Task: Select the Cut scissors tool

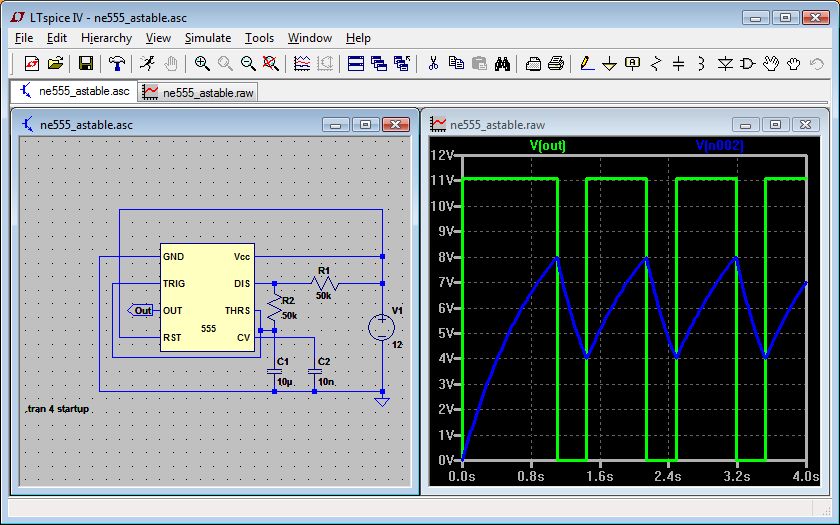Action: pos(433,64)
